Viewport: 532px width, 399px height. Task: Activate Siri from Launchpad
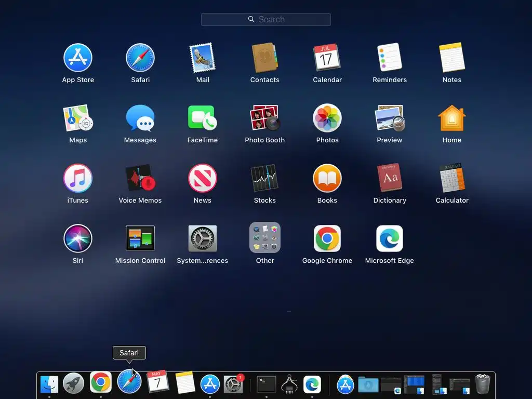(x=78, y=238)
